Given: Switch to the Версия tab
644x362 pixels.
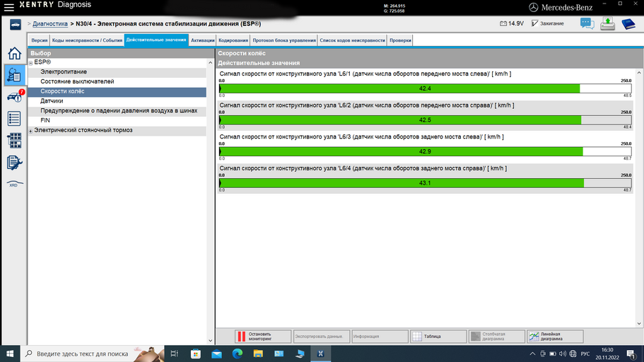Looking at the screenshot, I should [x=40, y=40].
